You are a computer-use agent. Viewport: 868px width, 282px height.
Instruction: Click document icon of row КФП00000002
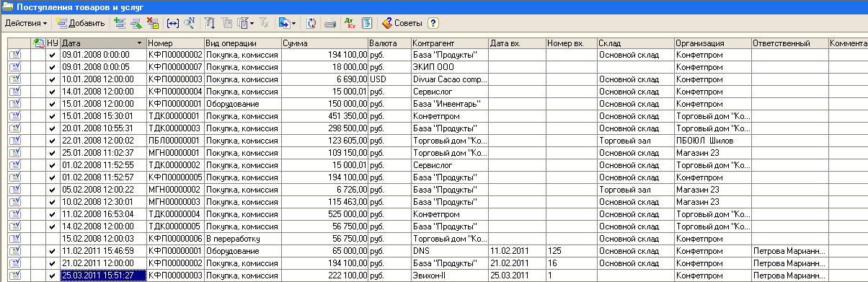pyautogui.click(x=15, y=55)
